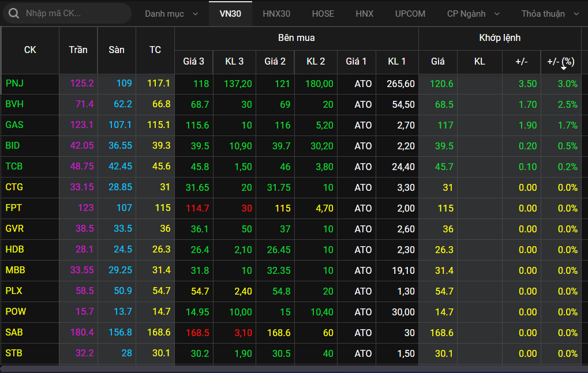
Task: Click the matched price 120.6 for PNJ
Action: (x=441, y=84)
